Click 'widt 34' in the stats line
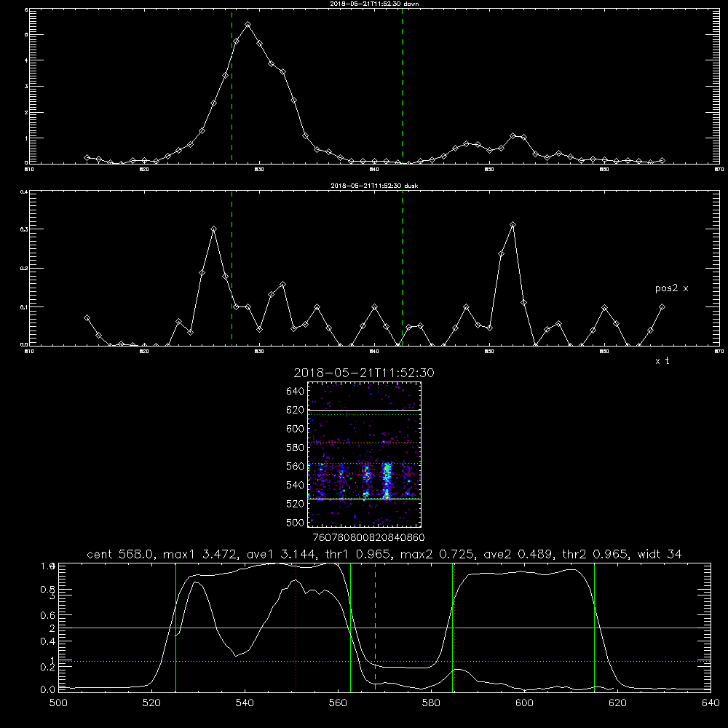Viewport: 728px width, 728px height. 660,554
